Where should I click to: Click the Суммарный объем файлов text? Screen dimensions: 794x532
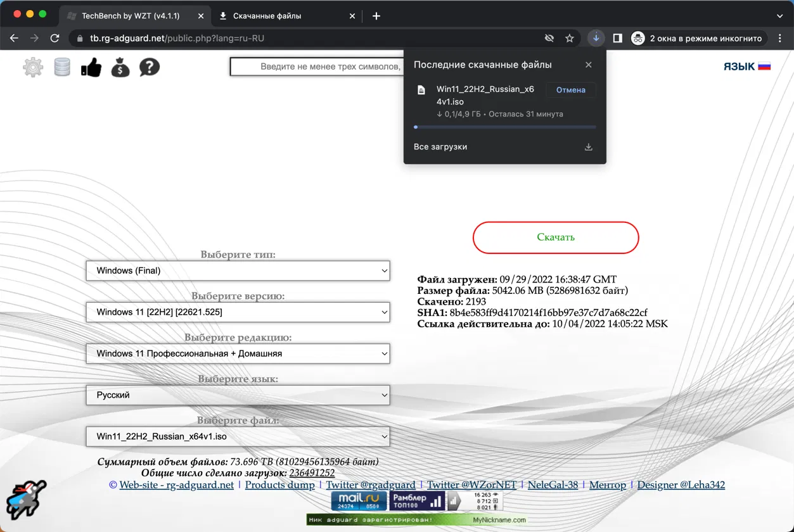pos(238,462)
